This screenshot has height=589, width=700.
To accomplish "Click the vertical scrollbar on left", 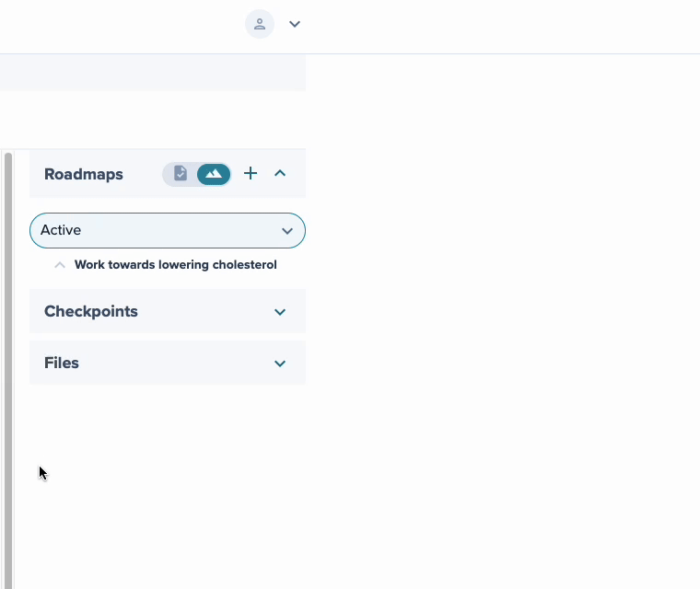I will [x=8, y=370].
